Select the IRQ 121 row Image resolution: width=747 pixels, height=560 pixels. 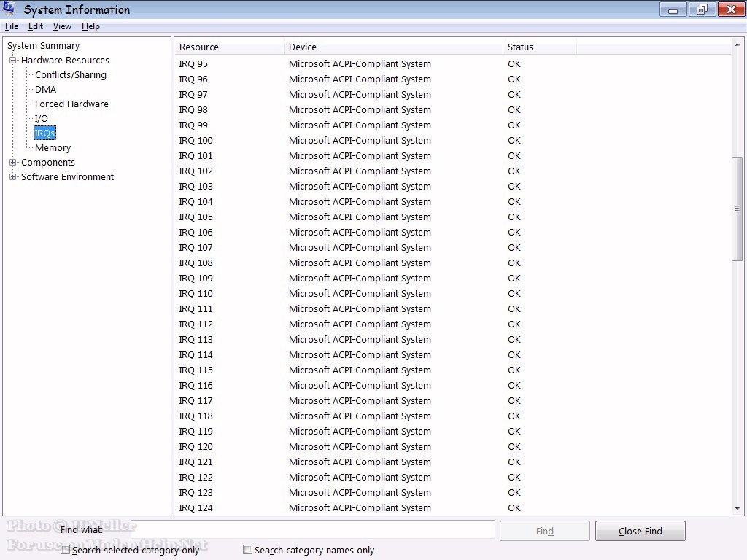click(452, 462)
